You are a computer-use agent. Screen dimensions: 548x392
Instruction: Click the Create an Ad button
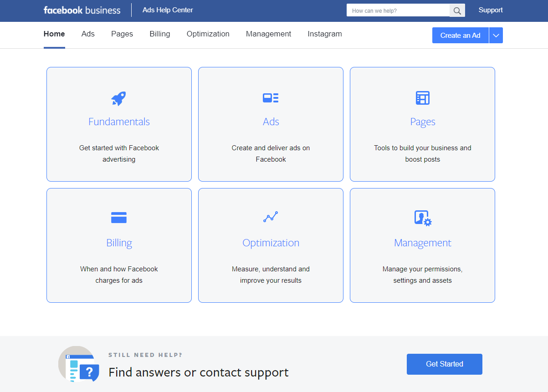click(x=461, y=36)
